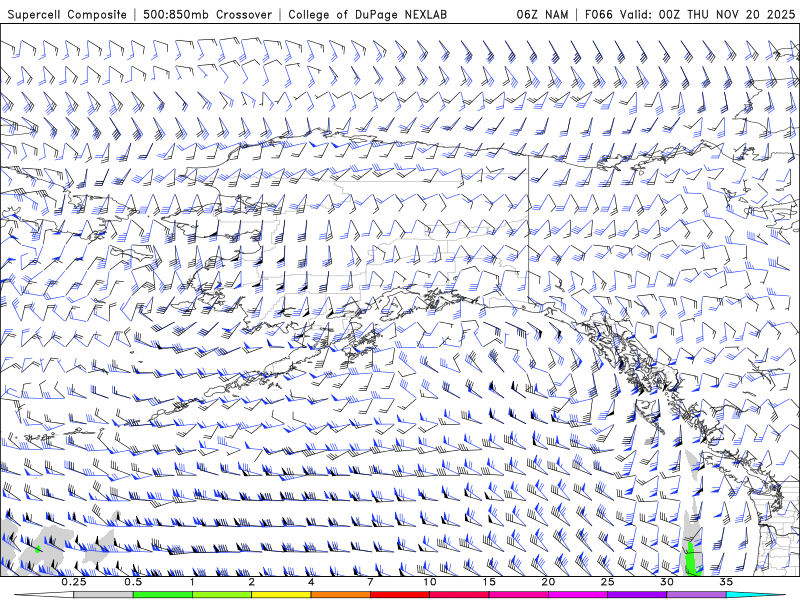Click the "00Z THU NOV 20 2025" valid time

pyautogui.click(x=727, y=14)
